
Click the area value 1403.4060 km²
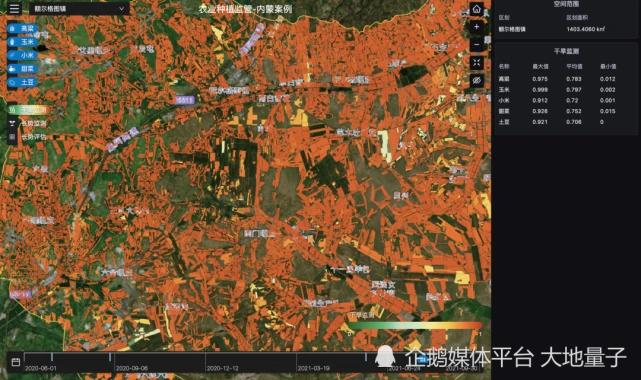point(585,29)
